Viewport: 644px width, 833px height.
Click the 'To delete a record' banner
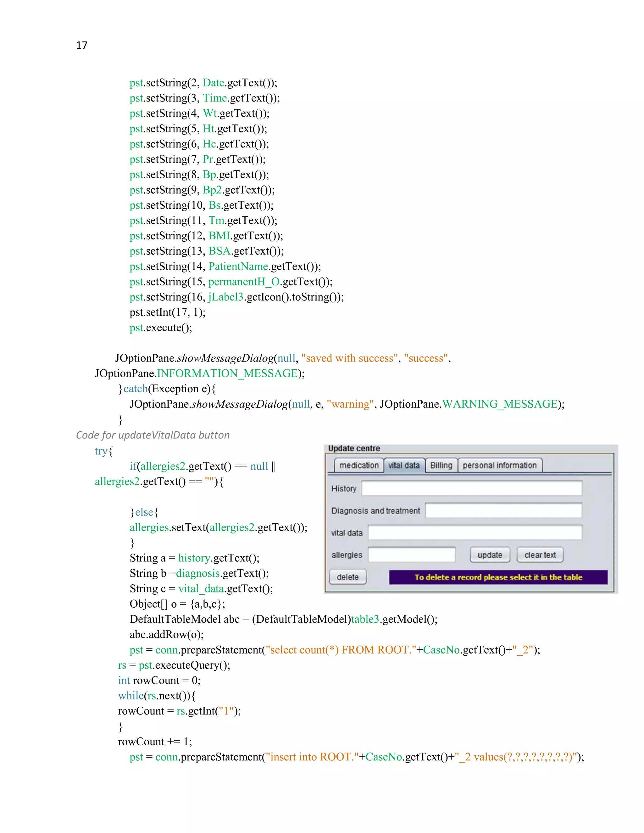click(x=498, y=577)
